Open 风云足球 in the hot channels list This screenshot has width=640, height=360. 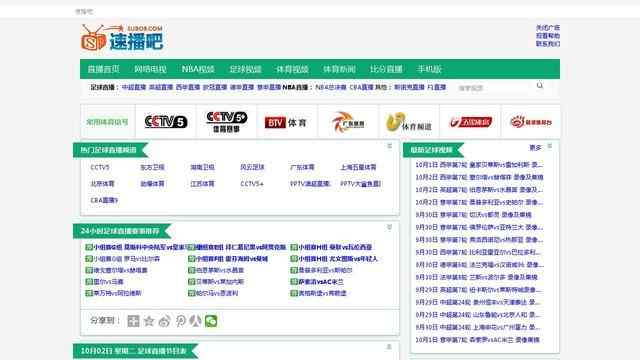tap(252, 167)
